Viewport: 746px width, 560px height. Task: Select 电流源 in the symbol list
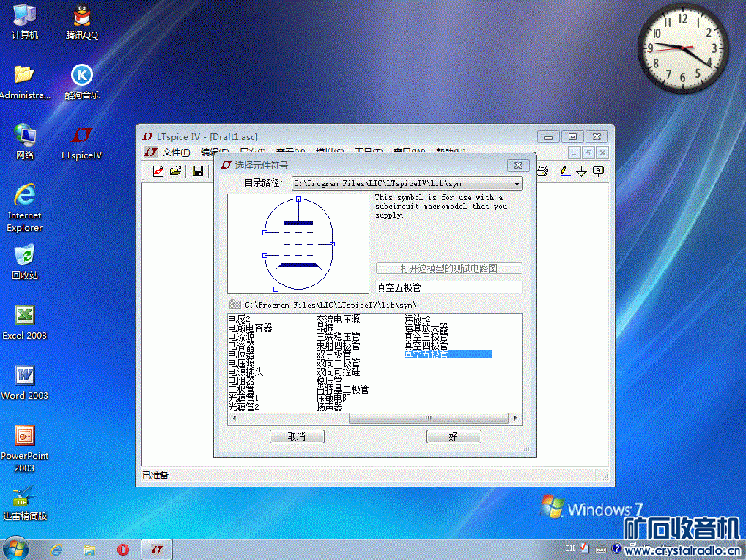[241, 336]
